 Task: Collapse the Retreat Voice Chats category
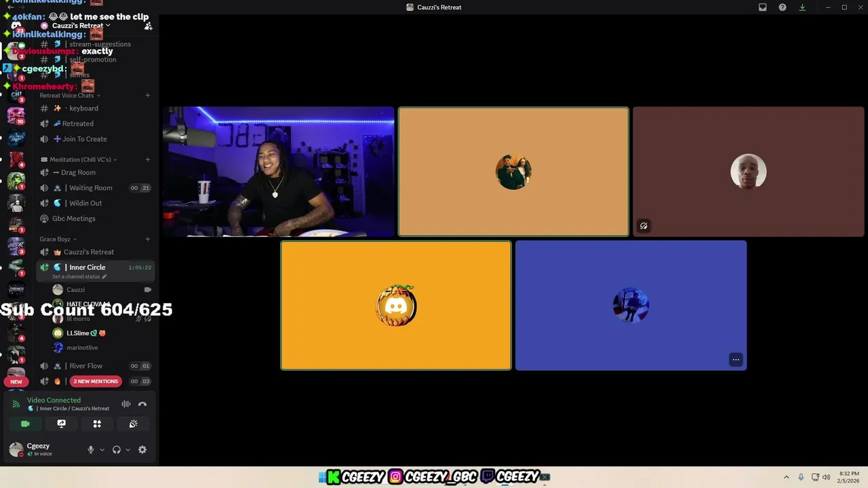pyautogui.click(x=70, y=96)
